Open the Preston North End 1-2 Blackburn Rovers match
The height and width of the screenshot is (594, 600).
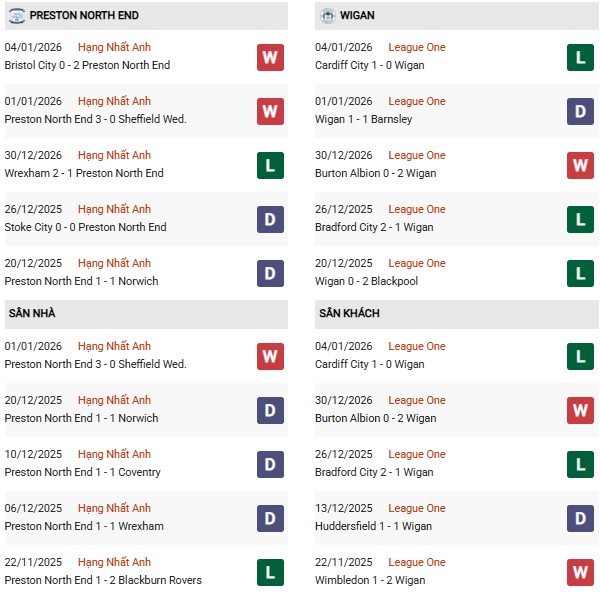click(x=103, y=580)
